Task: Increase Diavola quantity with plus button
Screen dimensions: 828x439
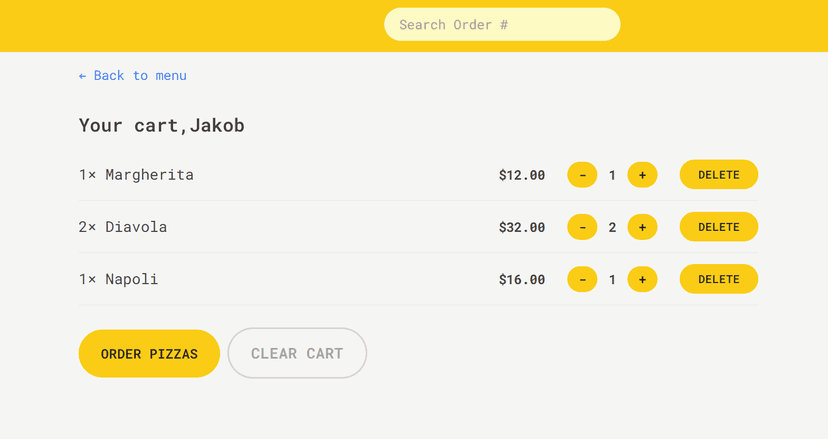Action: click(642, 227)
